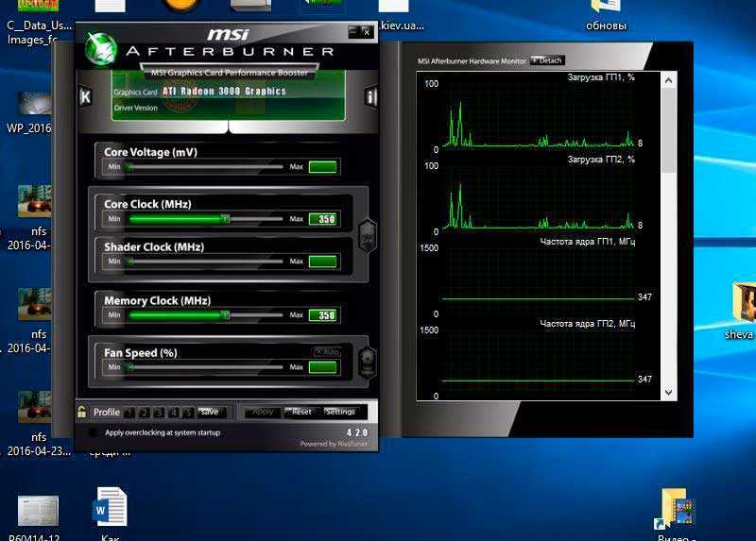Click the Apply button
756x541 pixels.
click(x=262, y=413)
